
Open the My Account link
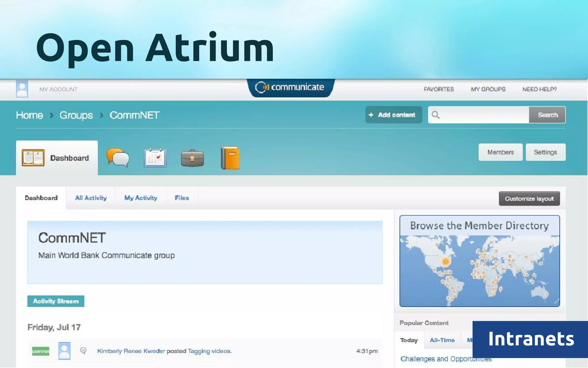coord(58,89)
